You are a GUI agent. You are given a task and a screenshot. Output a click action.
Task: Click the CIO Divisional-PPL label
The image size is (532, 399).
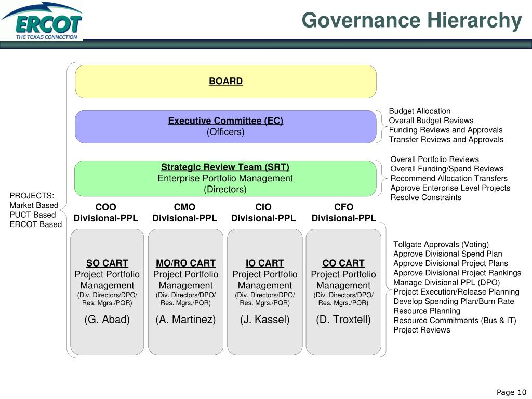click(x=263, y=212)
